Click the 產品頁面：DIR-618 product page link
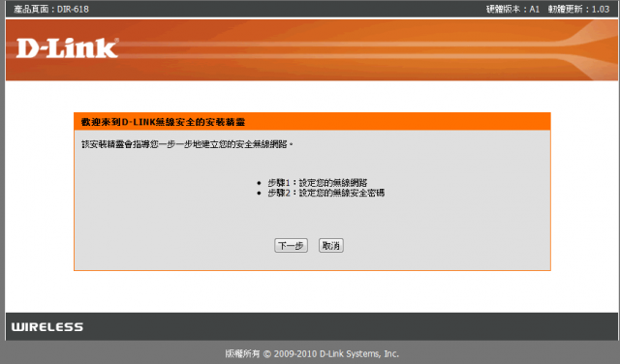This screenshot has height=364, width=620. click(51, 9)
